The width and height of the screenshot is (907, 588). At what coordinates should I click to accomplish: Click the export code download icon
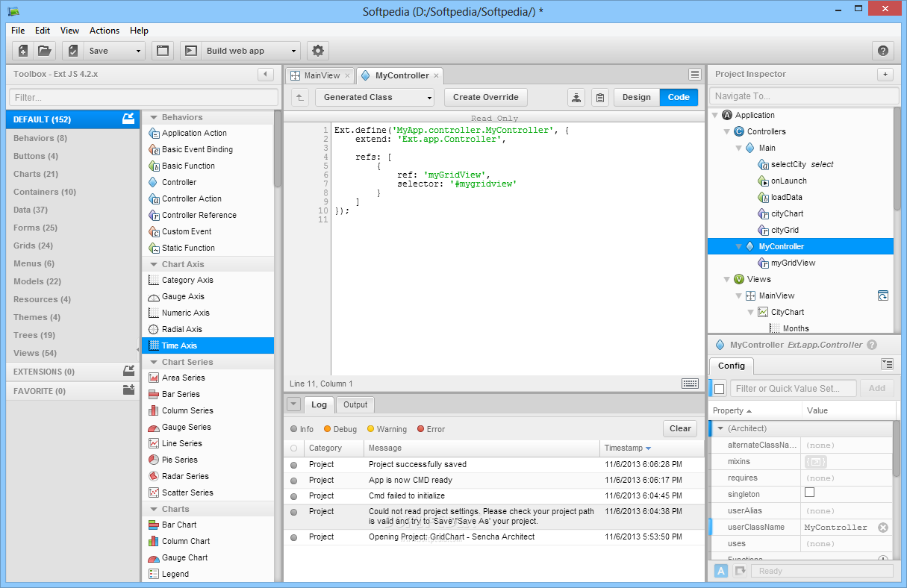click(x=576, y=97)
